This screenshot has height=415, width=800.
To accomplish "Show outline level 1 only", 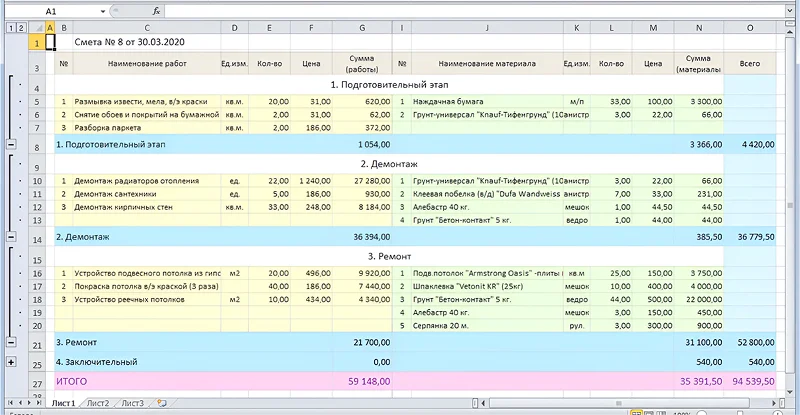I will click(x=10, y=27).
